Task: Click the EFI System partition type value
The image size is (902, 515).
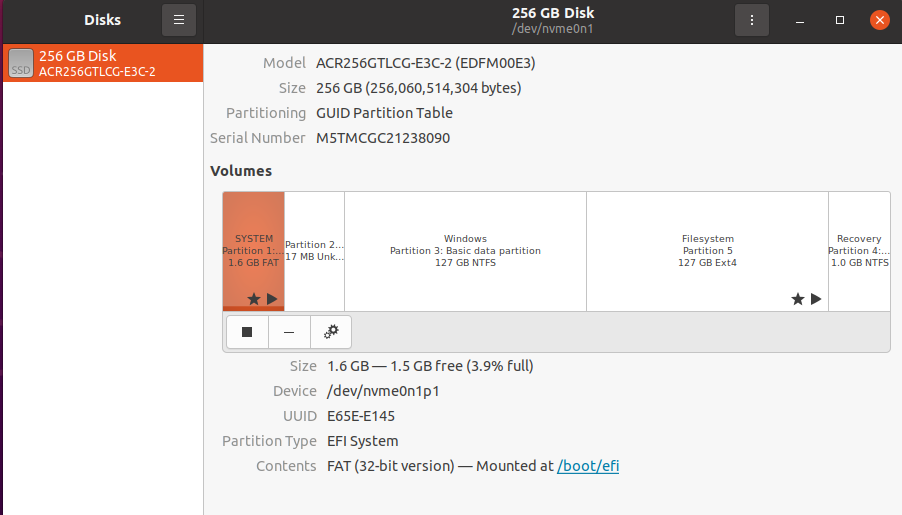Action: tap(362, 441)
